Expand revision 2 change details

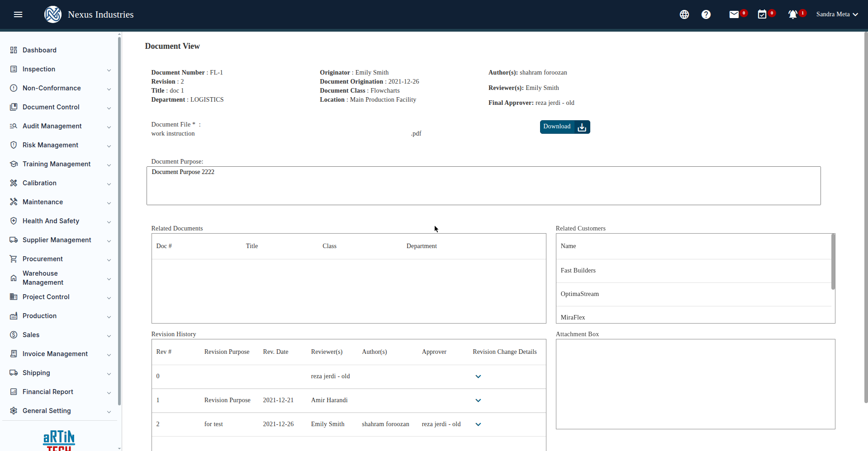[x=478, y=424]
